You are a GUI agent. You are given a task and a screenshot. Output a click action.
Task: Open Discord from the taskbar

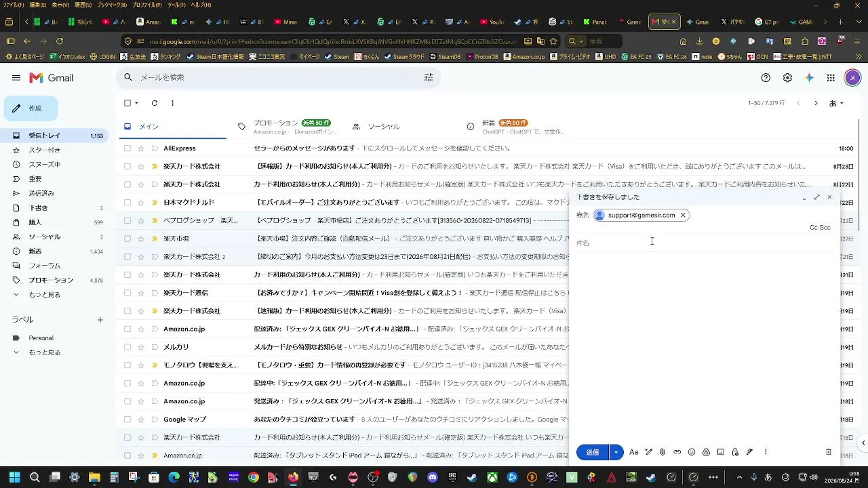[x=433, y=477]
